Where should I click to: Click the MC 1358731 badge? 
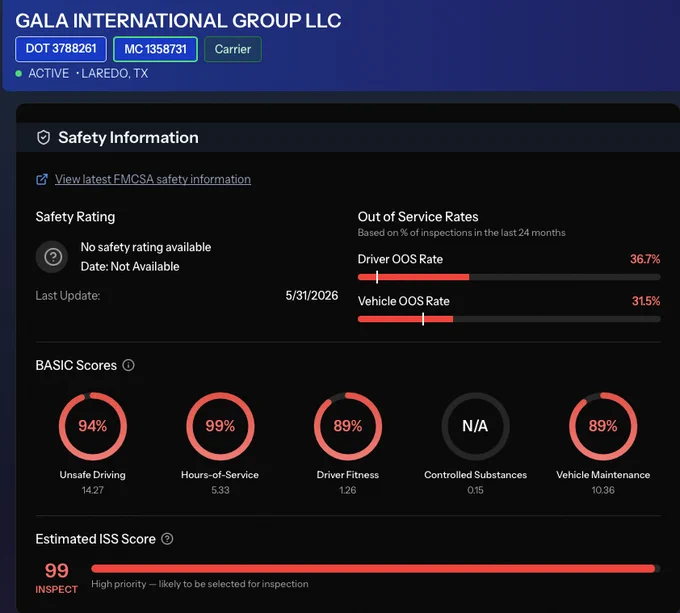pos(155,49)
